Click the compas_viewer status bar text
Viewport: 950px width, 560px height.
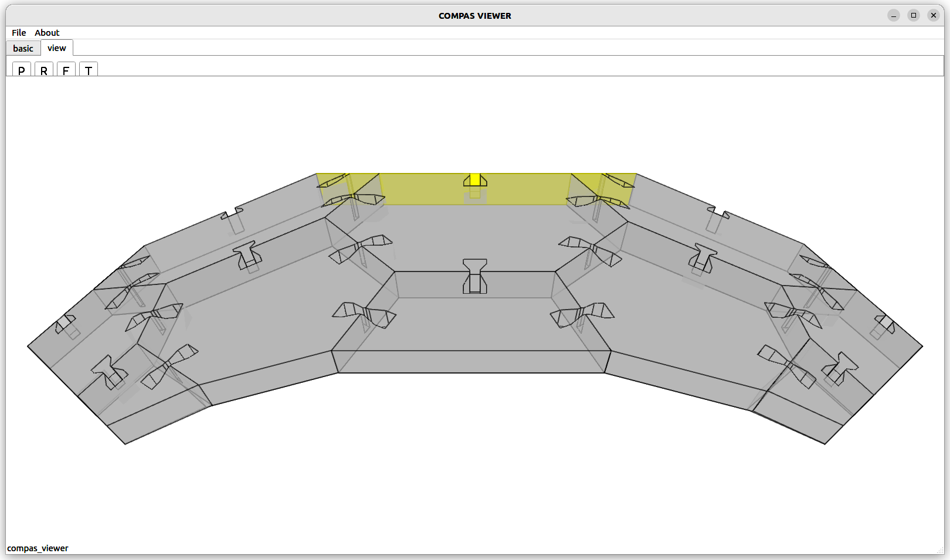[38, 548]
